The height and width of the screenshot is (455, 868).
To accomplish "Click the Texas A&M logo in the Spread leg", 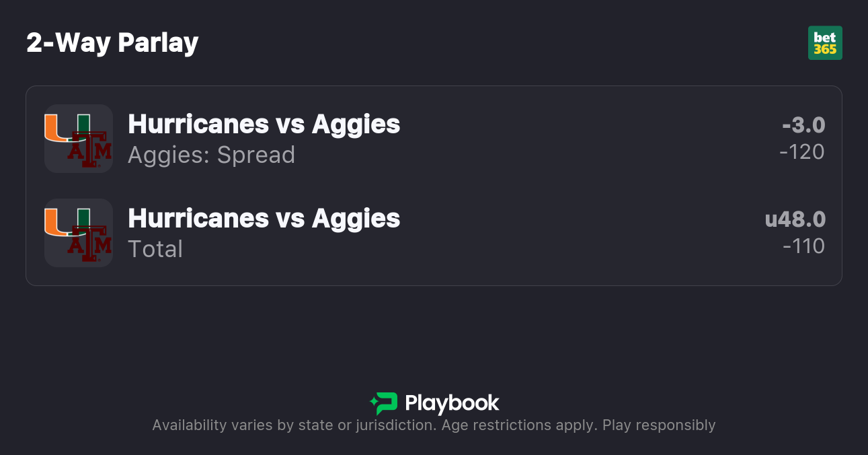I will 89,149.
